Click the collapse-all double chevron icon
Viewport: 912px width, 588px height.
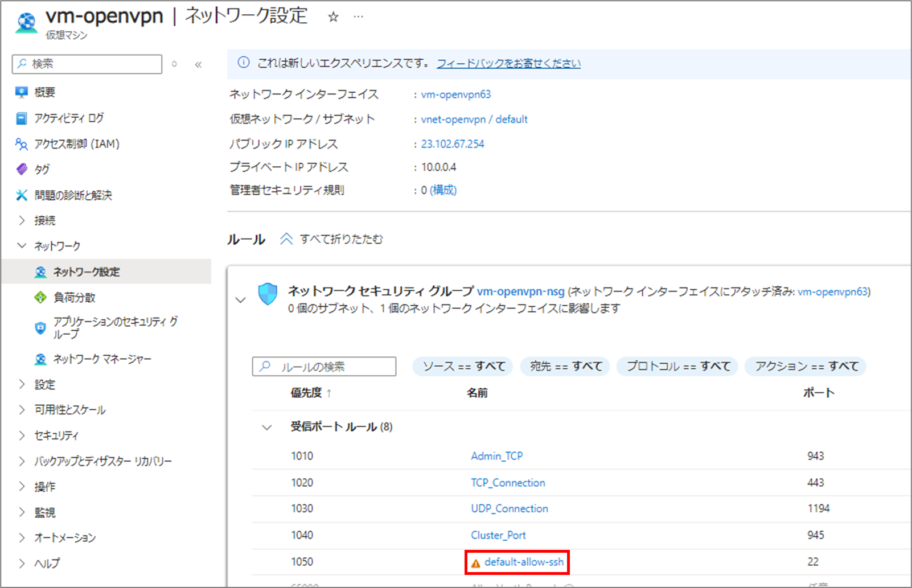(286, 239)
